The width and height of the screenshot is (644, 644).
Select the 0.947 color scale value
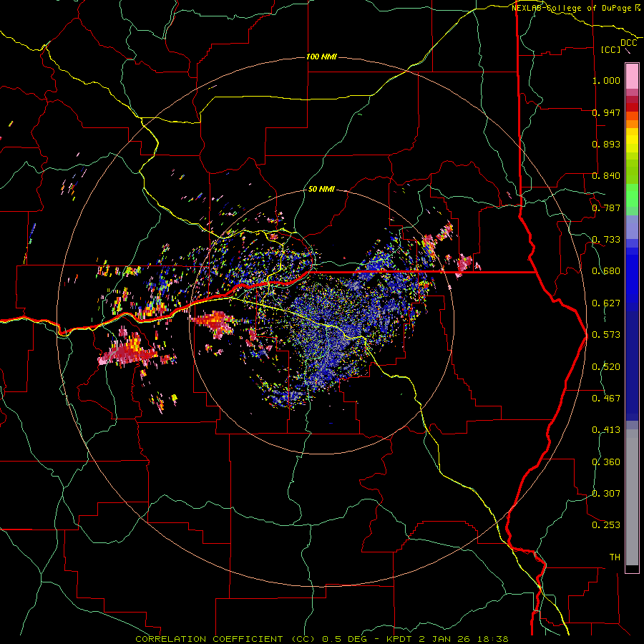pyautogui.click(x=606, y=112)
